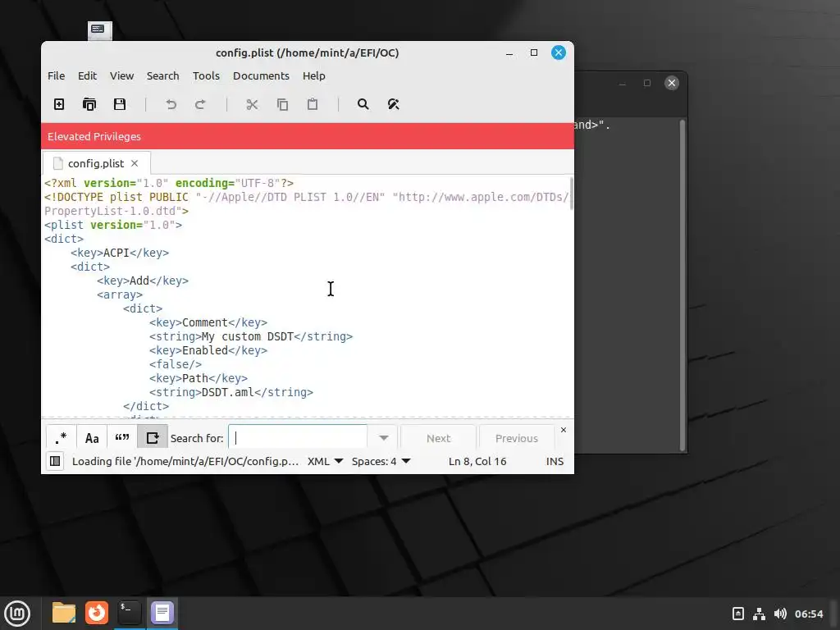The height and width of the screenshot is (630, 840).
Task: Click the line containing DSDT.aml
Action: click(231, 392)
